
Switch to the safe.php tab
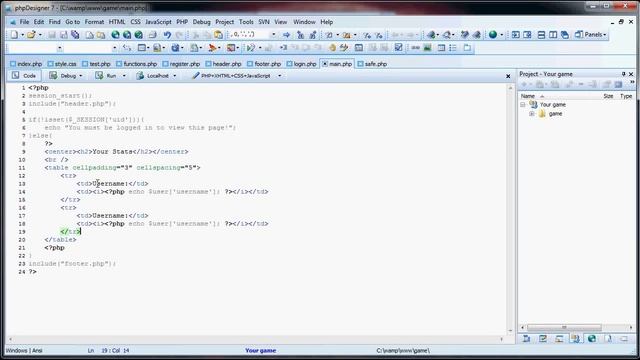(x=372, y=64)
